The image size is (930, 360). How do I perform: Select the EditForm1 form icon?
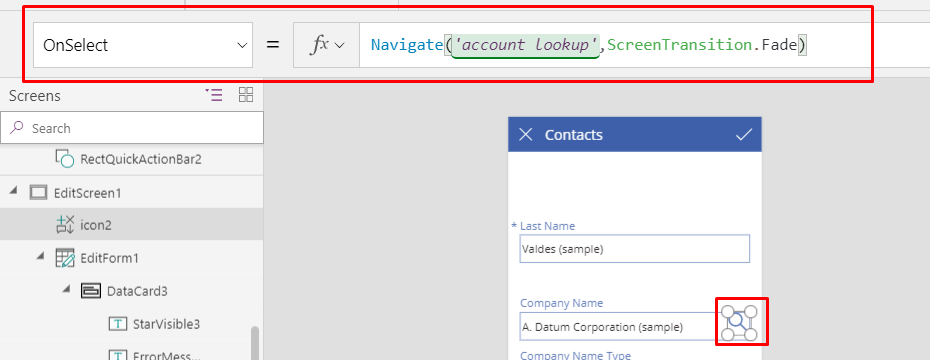(65, 259)
